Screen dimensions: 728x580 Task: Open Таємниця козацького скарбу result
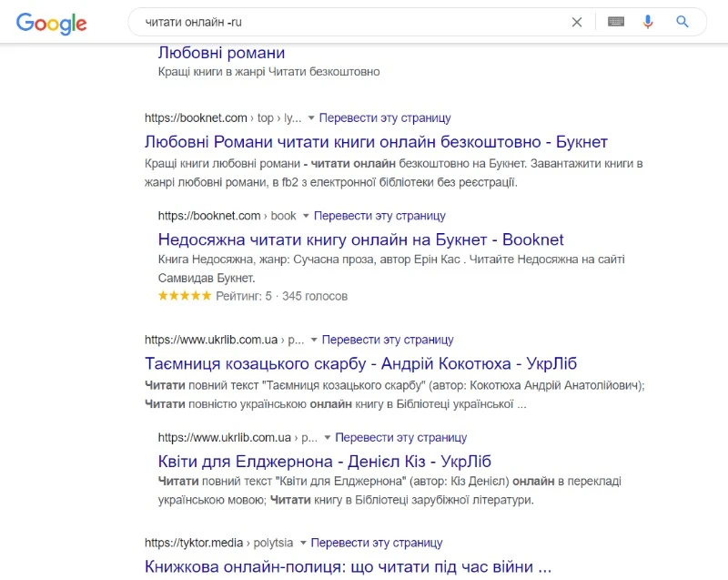coord(361,363)
